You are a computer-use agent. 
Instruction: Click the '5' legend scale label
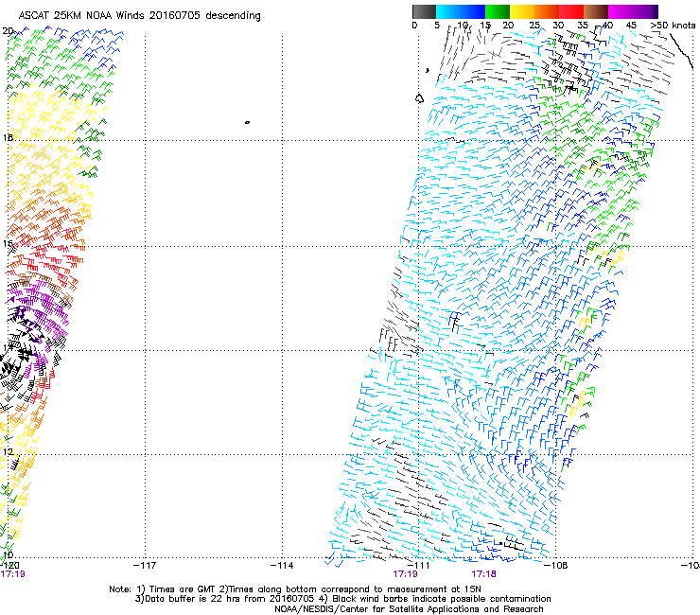coord(437,26)
